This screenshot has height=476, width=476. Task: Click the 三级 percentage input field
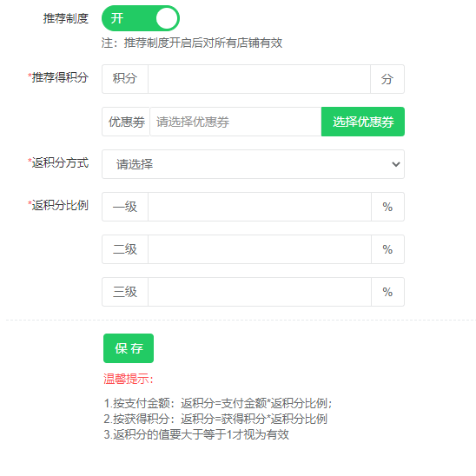point(260,292)
